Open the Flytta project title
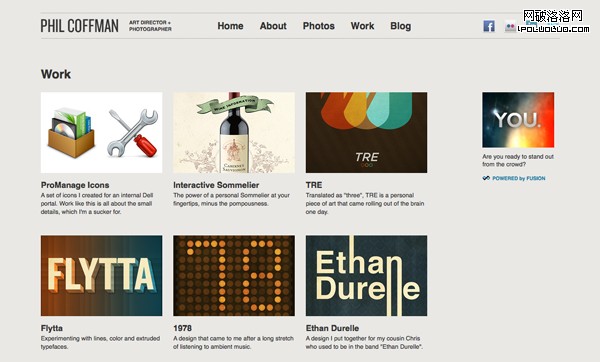 pyautogui.click(x=52, y=328)
